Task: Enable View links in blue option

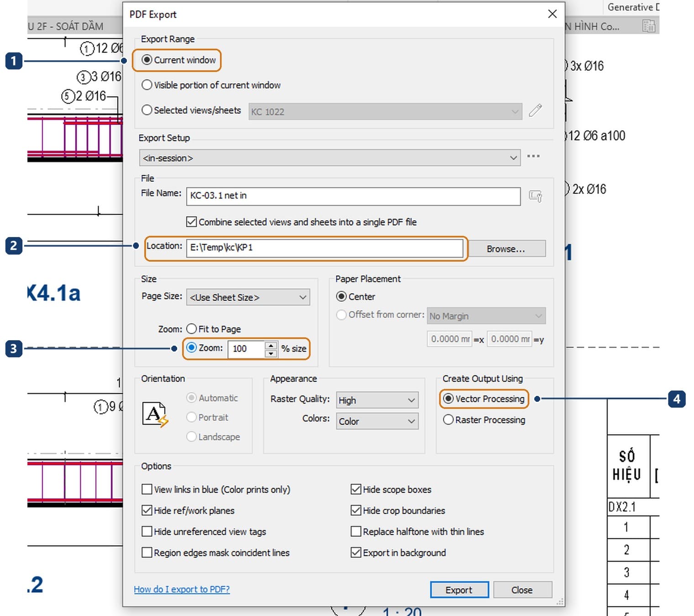Action: tap(216, 490)
